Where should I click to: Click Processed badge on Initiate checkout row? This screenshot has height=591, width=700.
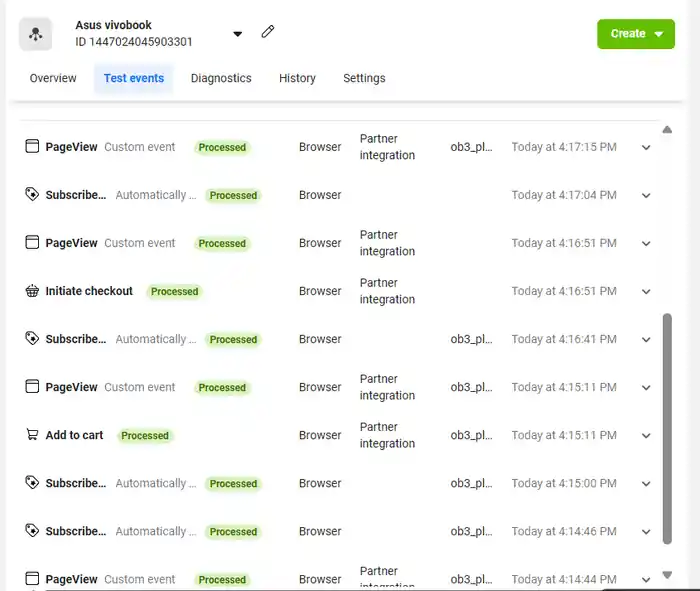(x=175, y=291)
